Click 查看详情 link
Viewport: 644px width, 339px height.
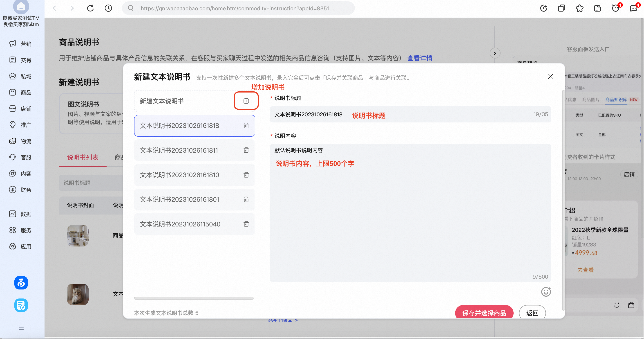[x=420, y=58]
